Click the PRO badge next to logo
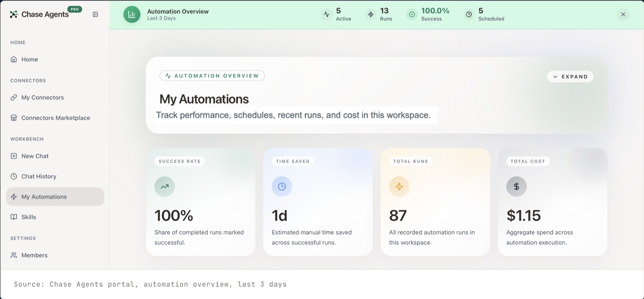The image size is (644, 299). pyautogui.click(x=75, y=9)
